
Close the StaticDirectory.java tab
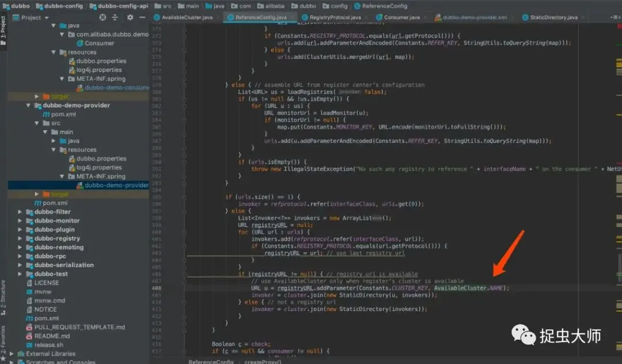tap(583, 17)
